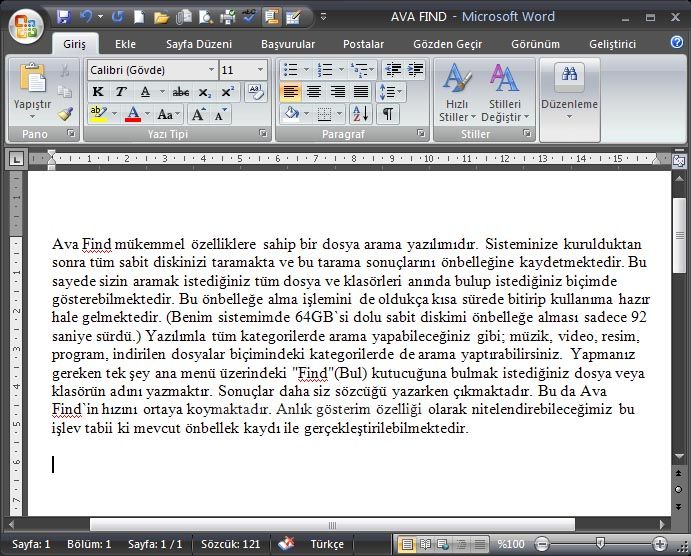
Task: Open line spacing dropdown
Action: point(390,92)
